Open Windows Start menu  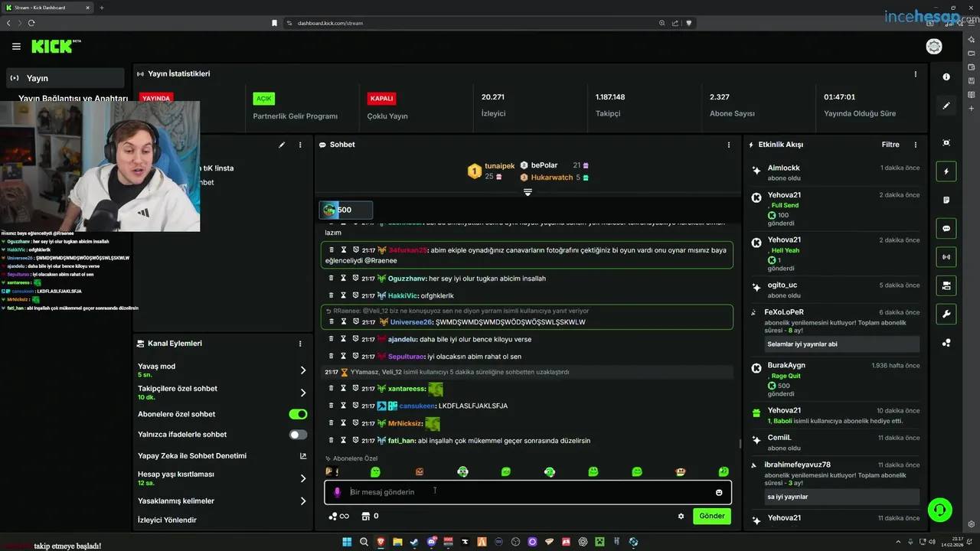[347, 542]
